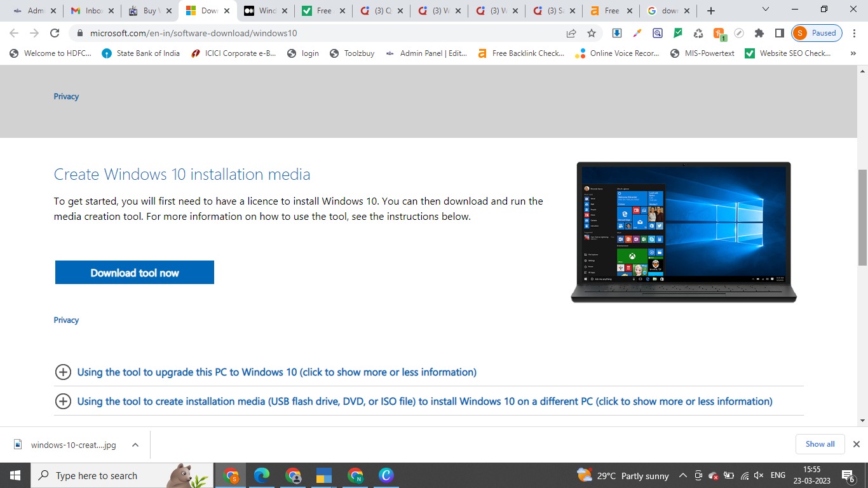Open the login bookmark
Viewport: 868px width, 488px height.
click(x=303, y=53)
